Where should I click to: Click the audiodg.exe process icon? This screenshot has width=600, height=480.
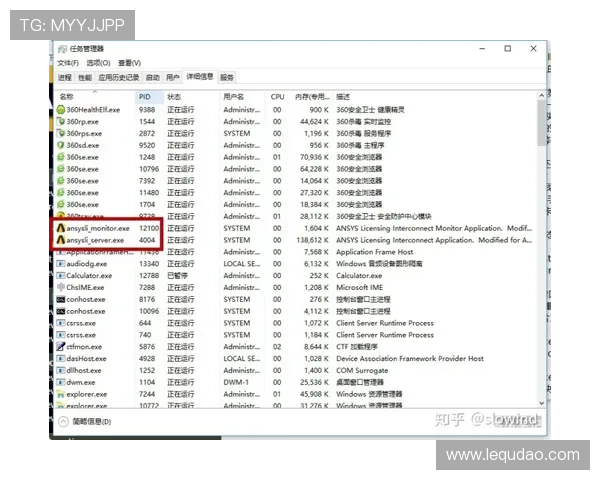click(x=60, y=264)
